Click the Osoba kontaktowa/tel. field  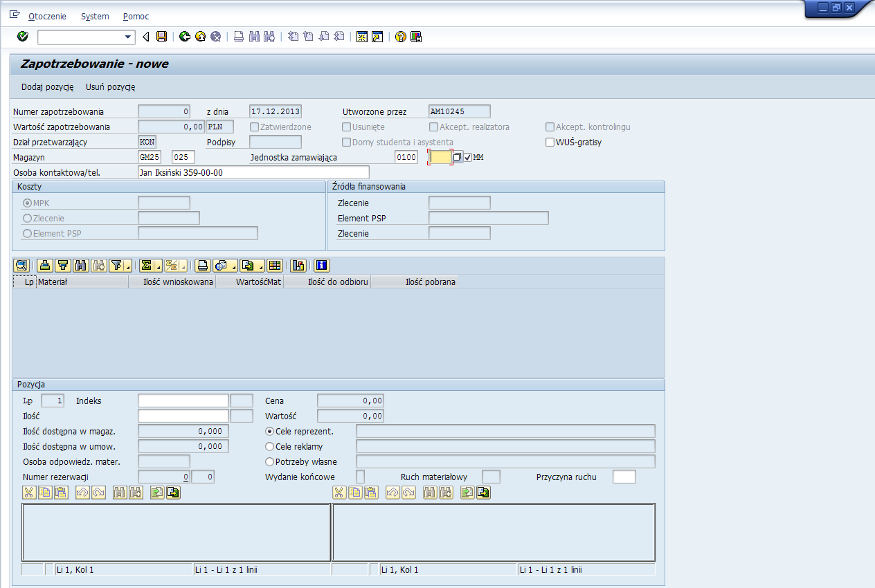(x=254, y=172)
